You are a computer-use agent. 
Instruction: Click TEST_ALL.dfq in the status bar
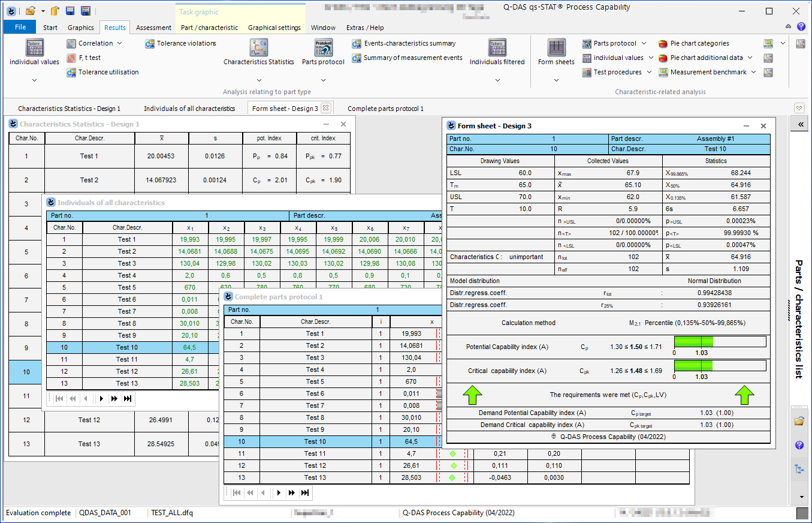click(x=172, y=513)
